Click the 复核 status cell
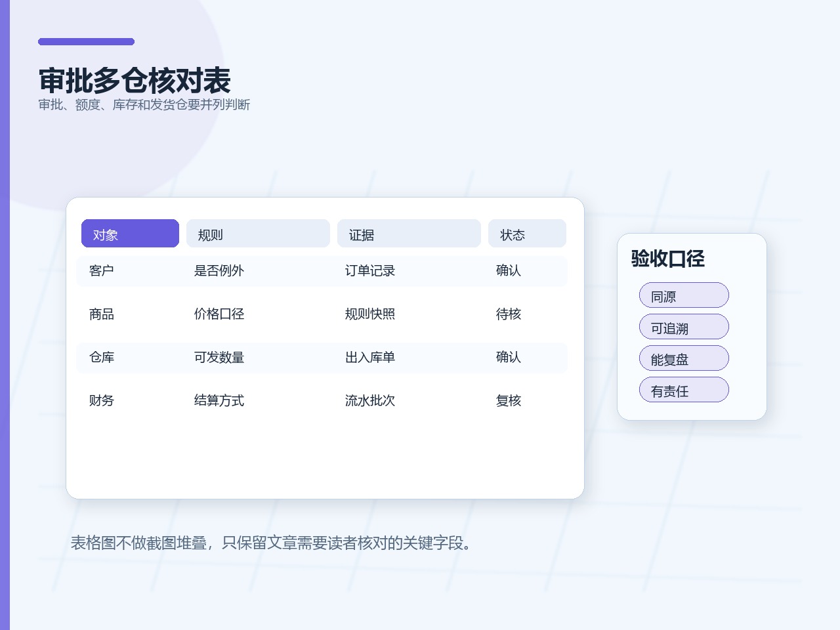 pos(509,401)
